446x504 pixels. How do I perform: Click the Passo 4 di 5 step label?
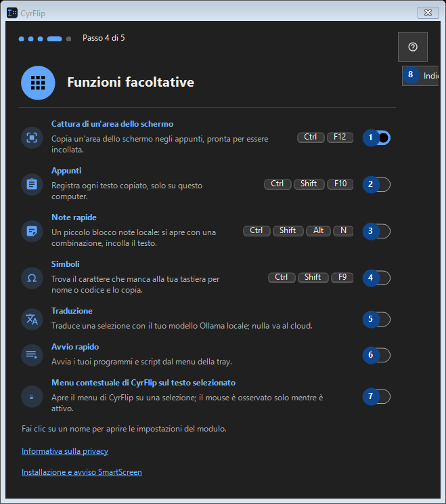104,38
